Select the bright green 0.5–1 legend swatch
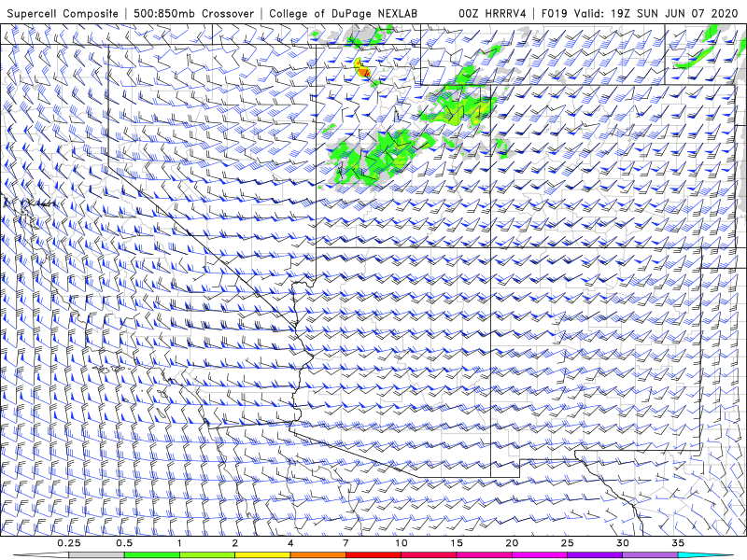This screenshot has width=747, height=560. point(152,555)
